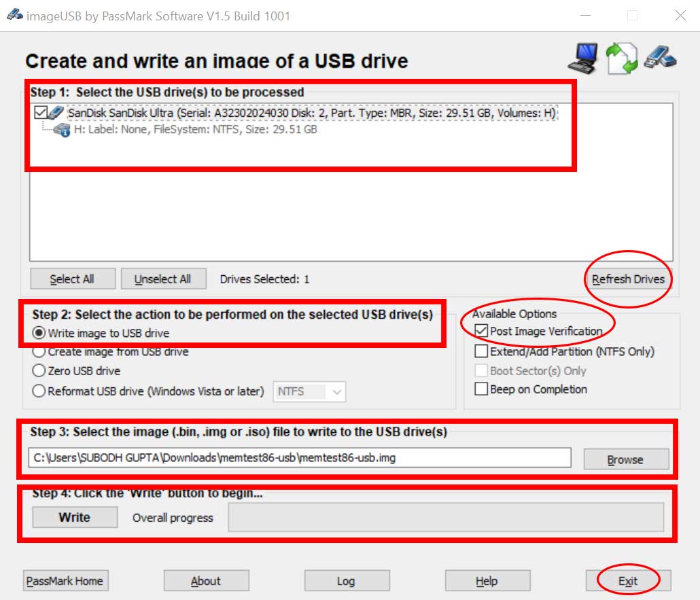Viewport: 700px width, 600px height.
Task: Select the H: Label None volume row
Action: tap(196, 130)
